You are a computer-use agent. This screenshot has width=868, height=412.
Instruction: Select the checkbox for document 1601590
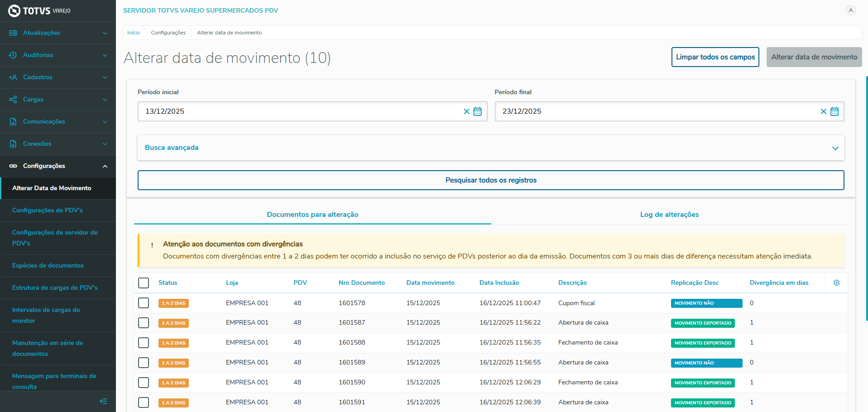(144, 382)
